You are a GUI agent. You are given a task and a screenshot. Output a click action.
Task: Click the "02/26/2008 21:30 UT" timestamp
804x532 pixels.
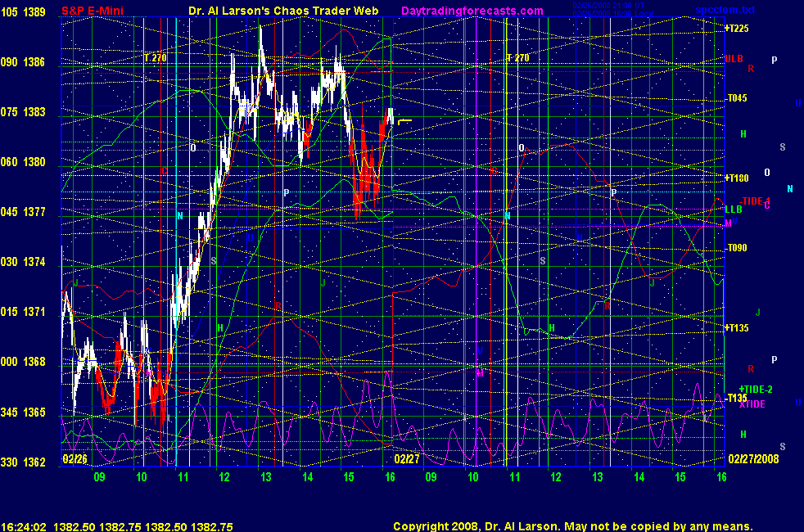[x=608, y=6]
